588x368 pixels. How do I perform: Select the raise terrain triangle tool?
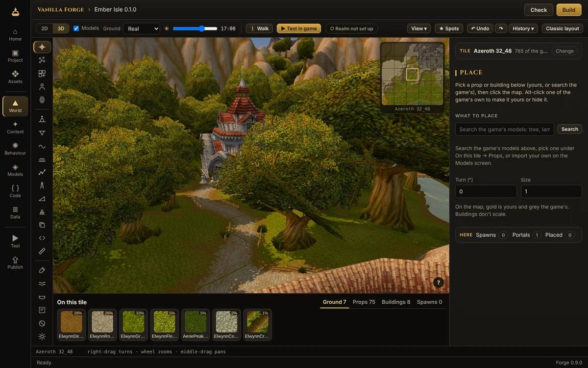coord(42,119)
